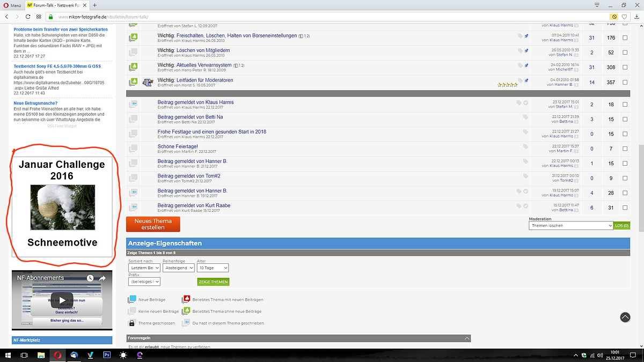644x362 pixels.
Task: Open Probleme beim Transfer von zwei Speicherkarten
Action: (x=61, y=29)
